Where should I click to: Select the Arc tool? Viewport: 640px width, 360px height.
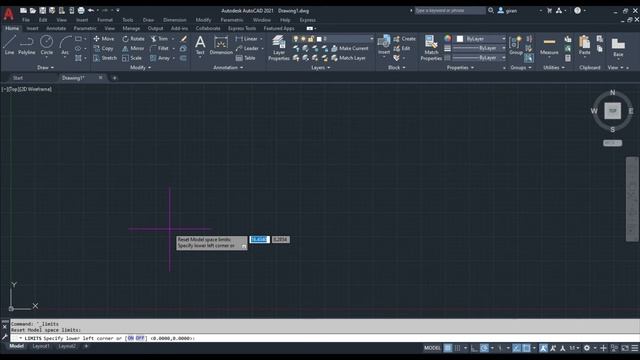tap(65, 45)
